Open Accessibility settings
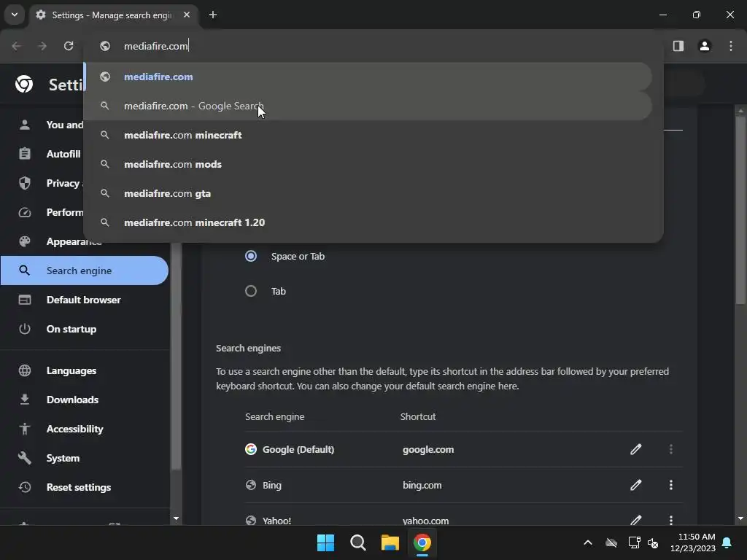Image resolution: width=747 pixels, height=560 pixels. click(85, 429)
